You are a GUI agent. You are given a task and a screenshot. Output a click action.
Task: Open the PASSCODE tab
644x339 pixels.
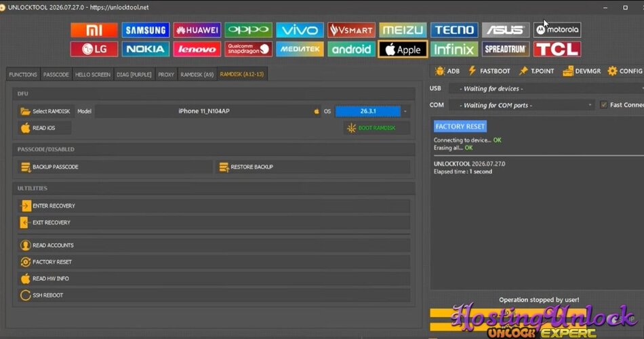point(56,75)
